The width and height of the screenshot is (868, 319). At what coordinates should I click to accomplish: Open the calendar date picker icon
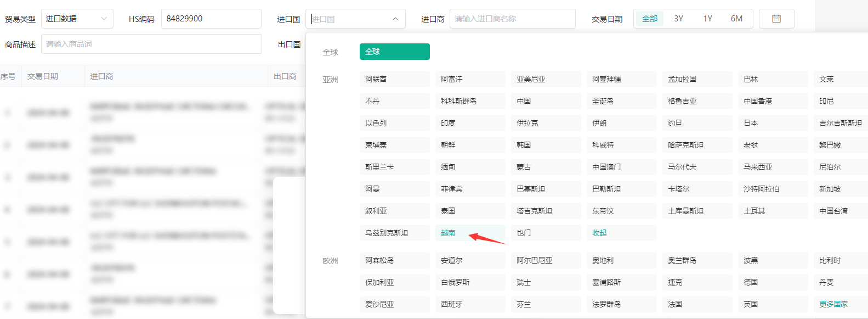776,19
